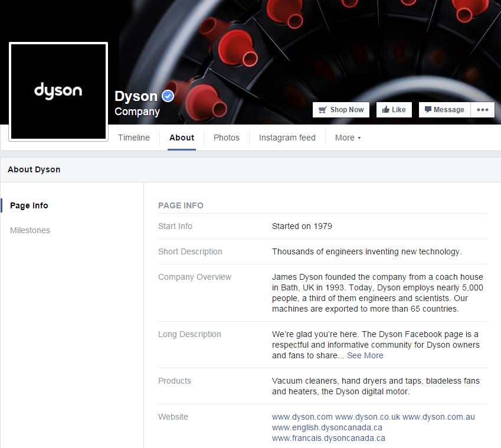The height and width of the screenshot is (448, 501).
Task: Open www.francais.dysoncanada.ca website link
Action: [x=329, y=438]
